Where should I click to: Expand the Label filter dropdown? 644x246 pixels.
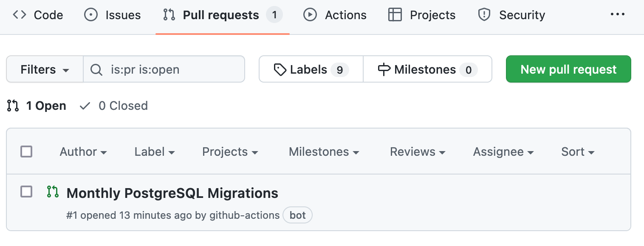(155, 152)
